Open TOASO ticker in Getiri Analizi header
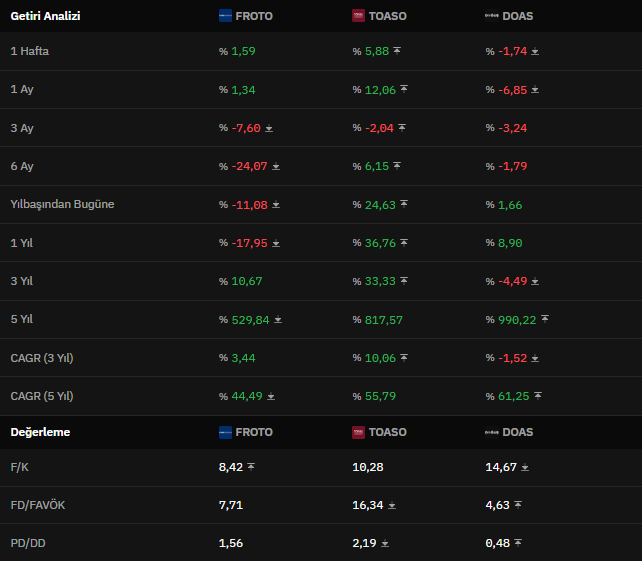 [387, 16]
